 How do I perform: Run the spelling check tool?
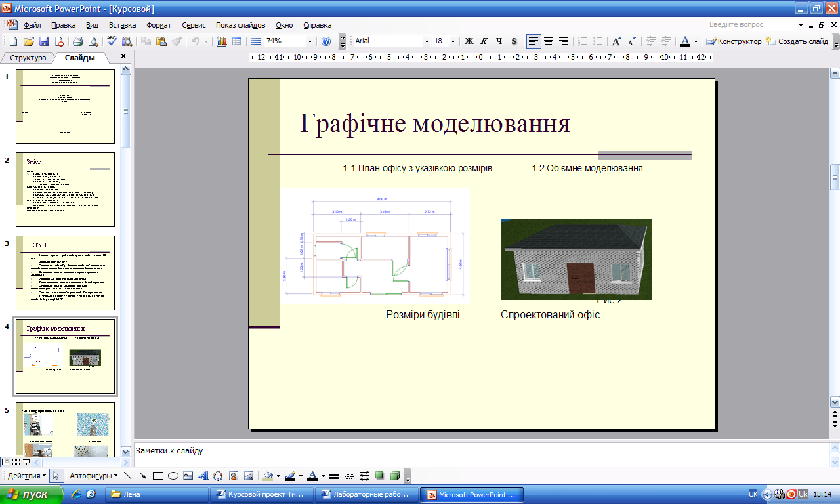112,41
